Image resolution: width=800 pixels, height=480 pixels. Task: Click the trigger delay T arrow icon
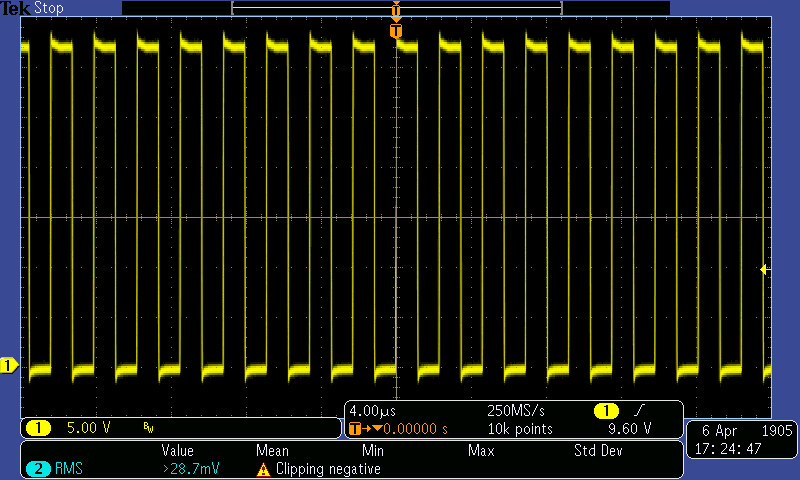(365, 428)
